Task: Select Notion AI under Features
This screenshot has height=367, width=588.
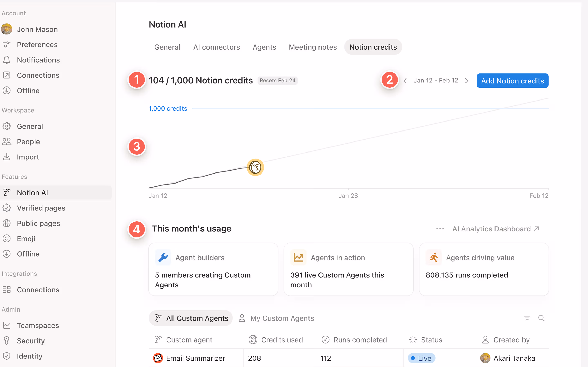Action: (32, 192)
